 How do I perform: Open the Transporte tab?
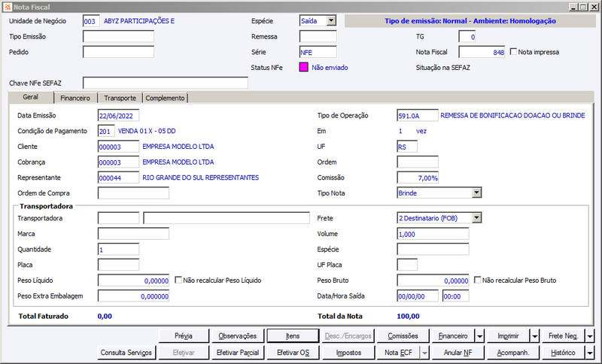pos(120,99)
